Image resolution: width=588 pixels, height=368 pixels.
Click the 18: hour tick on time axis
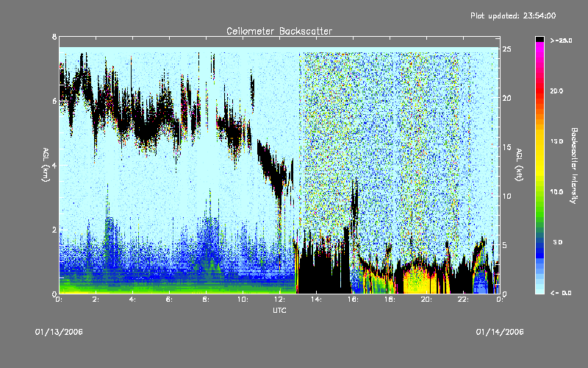pos(390,300)
